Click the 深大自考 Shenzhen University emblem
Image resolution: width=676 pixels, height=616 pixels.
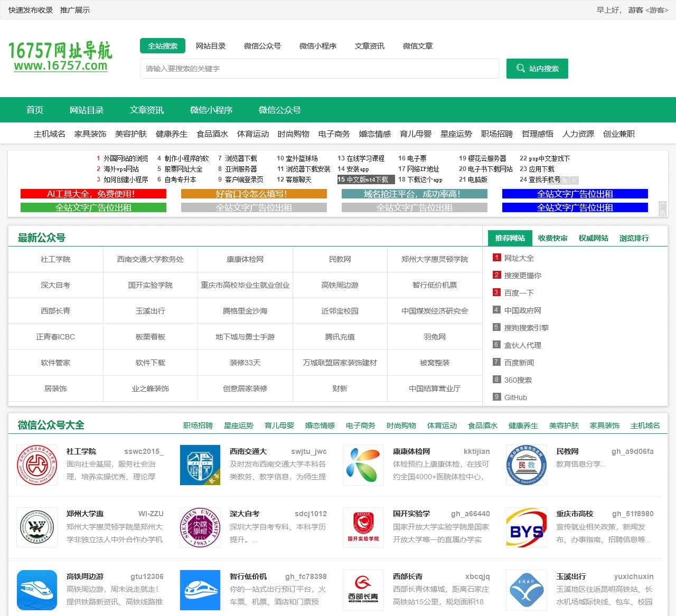tap(200, 527)
